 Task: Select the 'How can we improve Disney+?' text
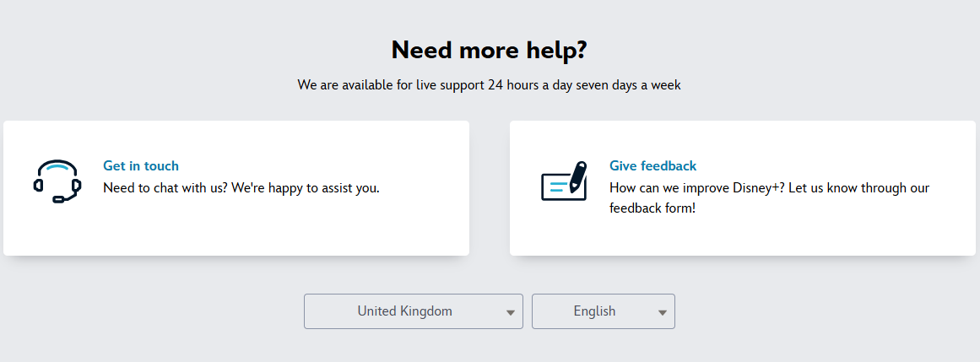(697, 187)
